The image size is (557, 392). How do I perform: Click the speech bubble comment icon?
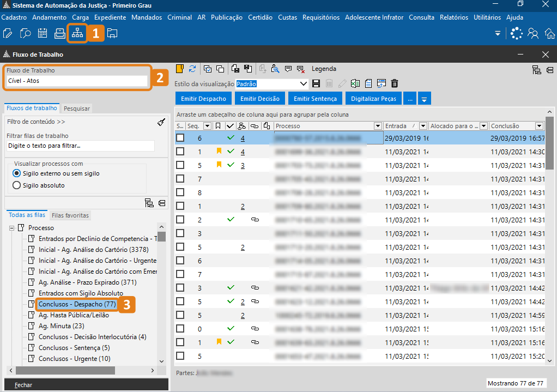coord(288,69)
